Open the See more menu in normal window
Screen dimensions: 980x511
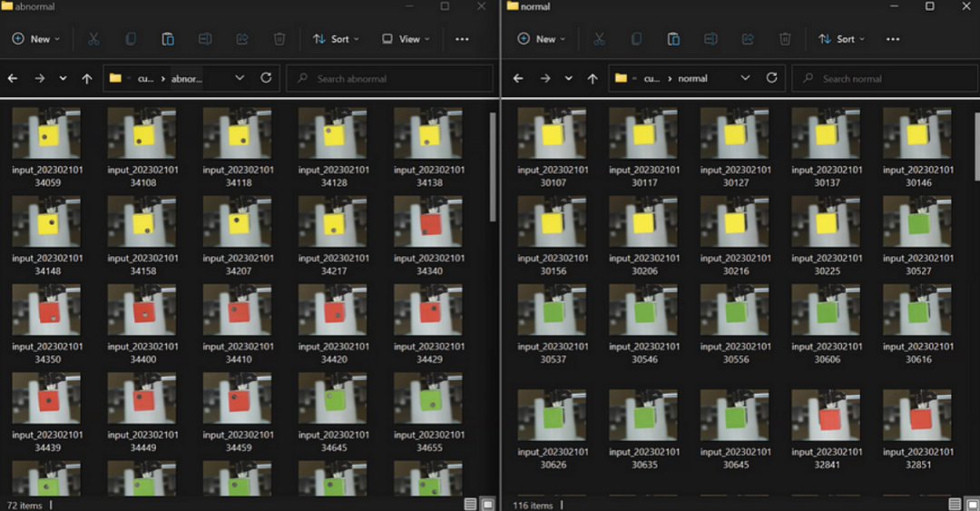pyautogui.click(x=893, y=39)
